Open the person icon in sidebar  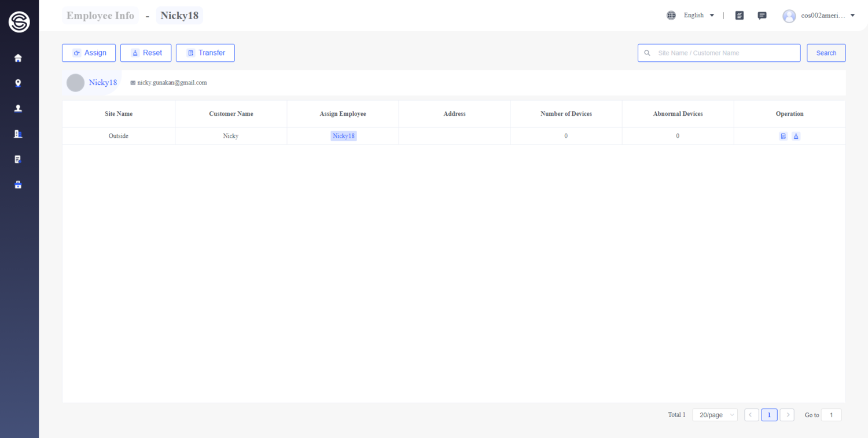click(x=18, y=108)
